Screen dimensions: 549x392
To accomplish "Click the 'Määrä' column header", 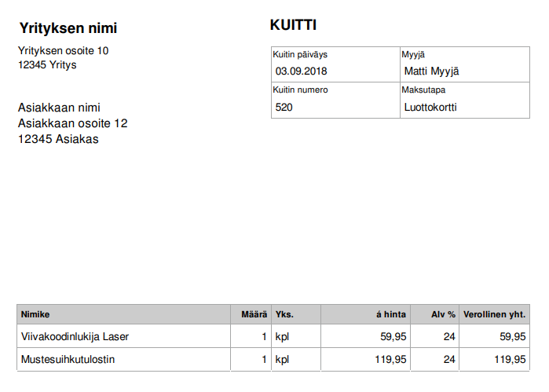I will coord(254,314).
